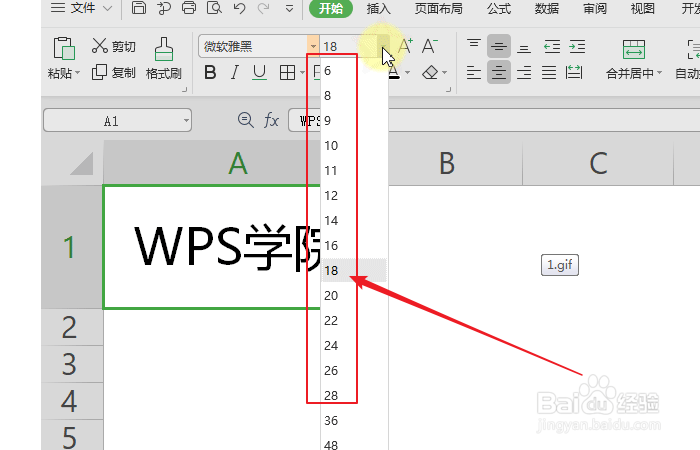Open the 数据 tab
This screenshot has width=700, height=450.
[x=547, y=8]
